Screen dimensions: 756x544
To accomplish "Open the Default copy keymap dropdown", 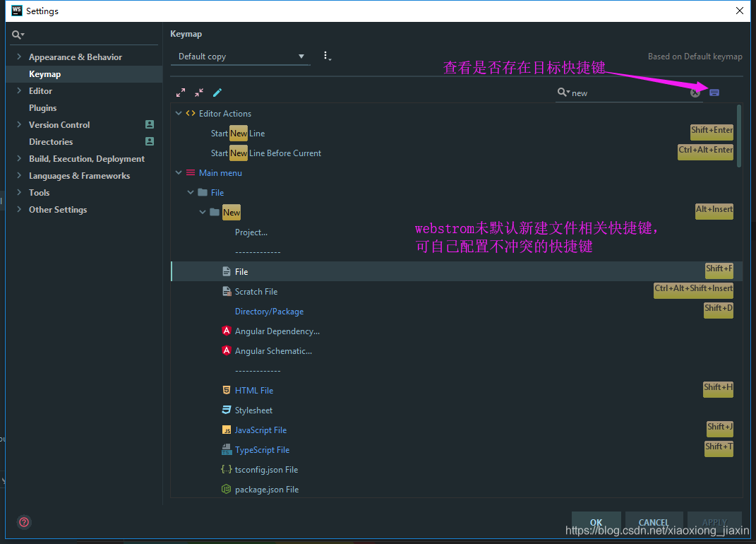I will click(241, 57).
